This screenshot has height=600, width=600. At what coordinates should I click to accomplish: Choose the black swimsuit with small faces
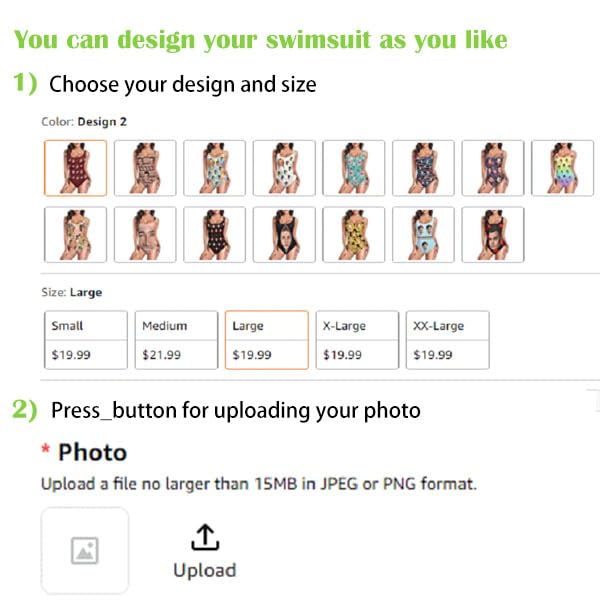[x=214, y=235]
